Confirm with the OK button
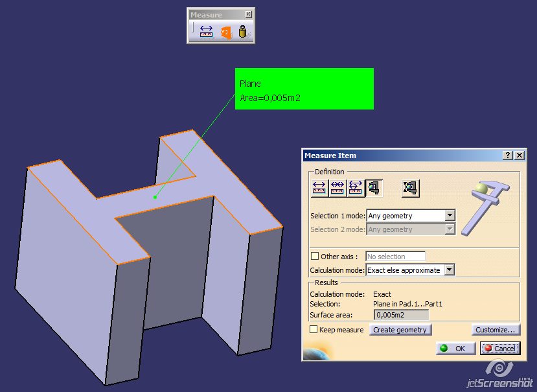Image resolution: width=537 pixels, height=392 pixels. [455, 349]
